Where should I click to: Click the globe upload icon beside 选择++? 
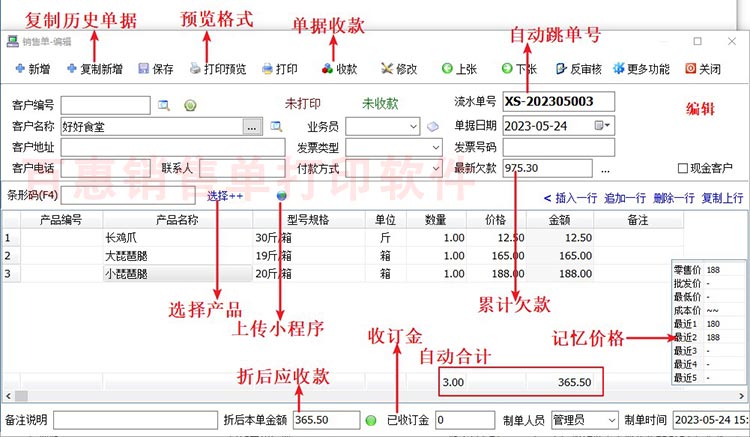coord(282,196)
